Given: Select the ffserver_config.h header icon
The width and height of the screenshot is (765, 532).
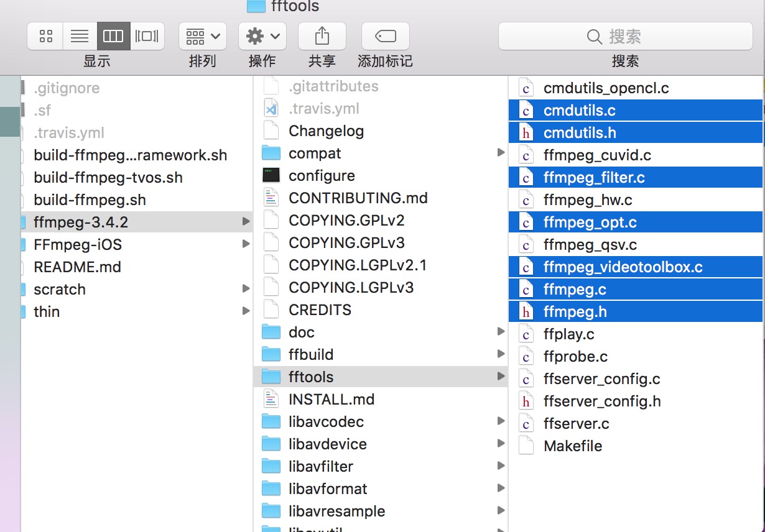Looking at the screenshot, I should [526, 401].
